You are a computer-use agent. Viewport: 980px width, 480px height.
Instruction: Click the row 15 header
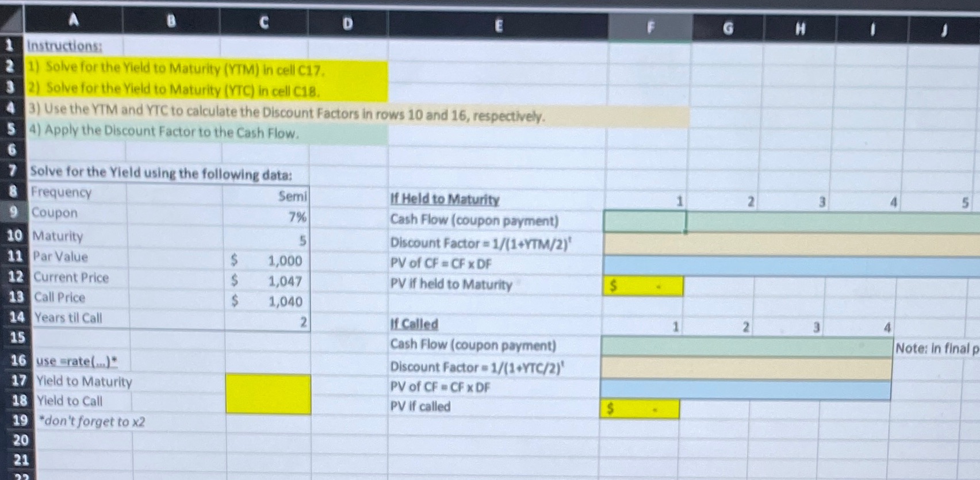pos(17,337)
